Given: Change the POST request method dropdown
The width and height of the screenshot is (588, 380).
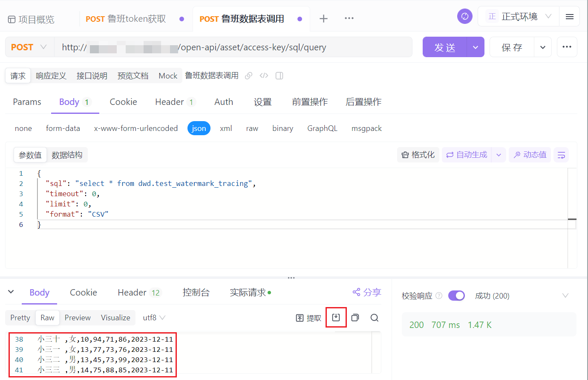Looking at the screenshot, I should [x=29, y=47].
